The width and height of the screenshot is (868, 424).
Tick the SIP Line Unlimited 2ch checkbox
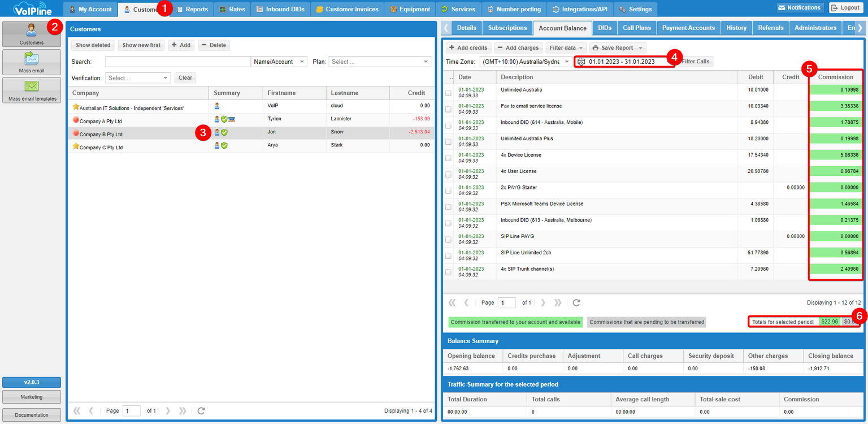(x=448, y=256)
